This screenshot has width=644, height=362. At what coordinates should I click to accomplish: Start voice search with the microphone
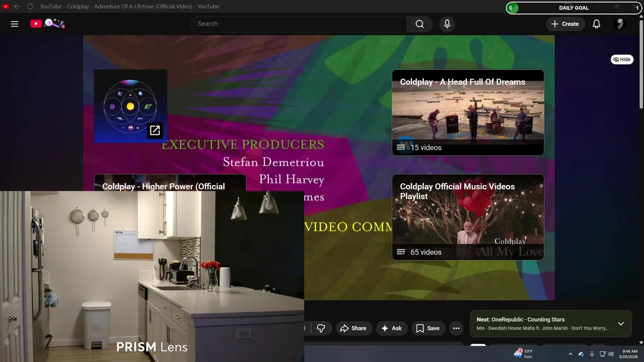(447, 24)
